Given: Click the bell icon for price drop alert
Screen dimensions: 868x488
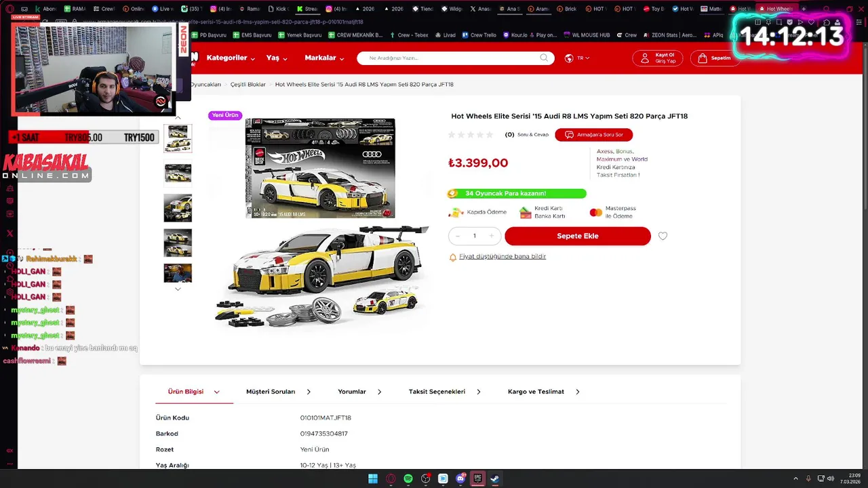Looking at the screenshot, I should tap(453, 258).
